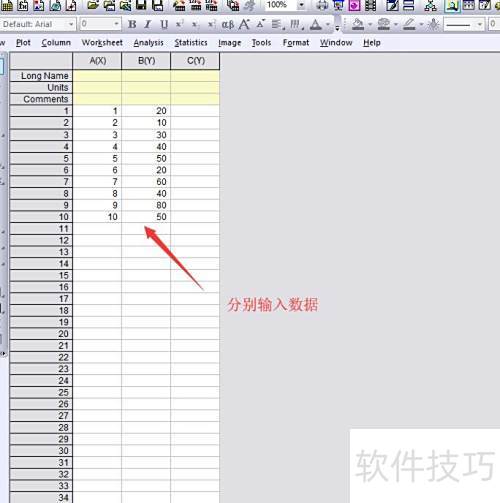Click the Open folder icon
This screenshot has width=500, height=503.
[x=93, y=5]
